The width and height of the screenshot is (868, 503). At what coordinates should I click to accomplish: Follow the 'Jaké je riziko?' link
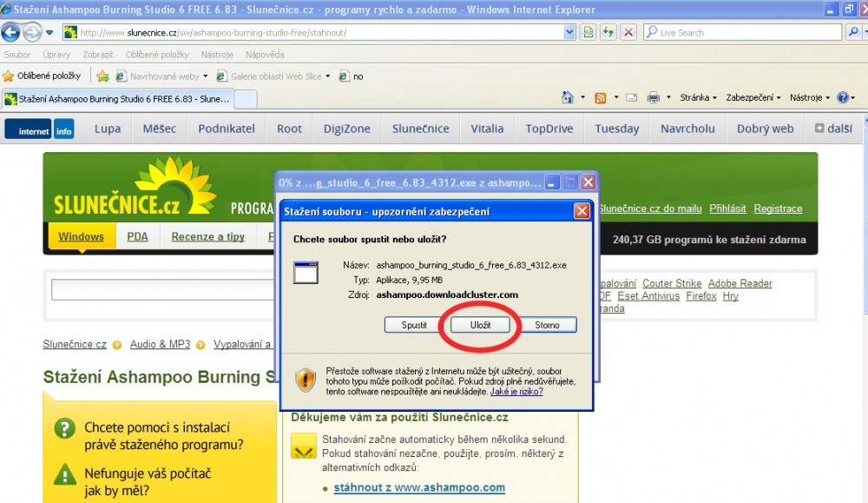point(516,392)
